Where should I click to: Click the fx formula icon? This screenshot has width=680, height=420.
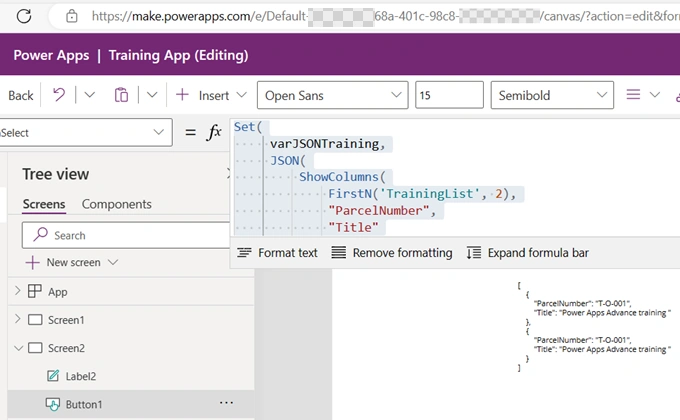click(x=214, y=132)
